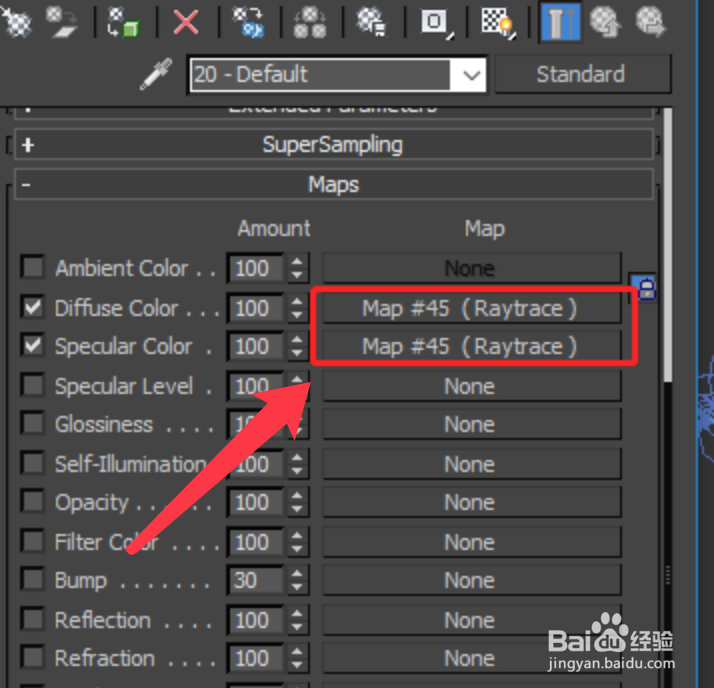Enable Ambient Color map checkbox
The width and height of the screenshot is (714, 688).
(33, 267)
